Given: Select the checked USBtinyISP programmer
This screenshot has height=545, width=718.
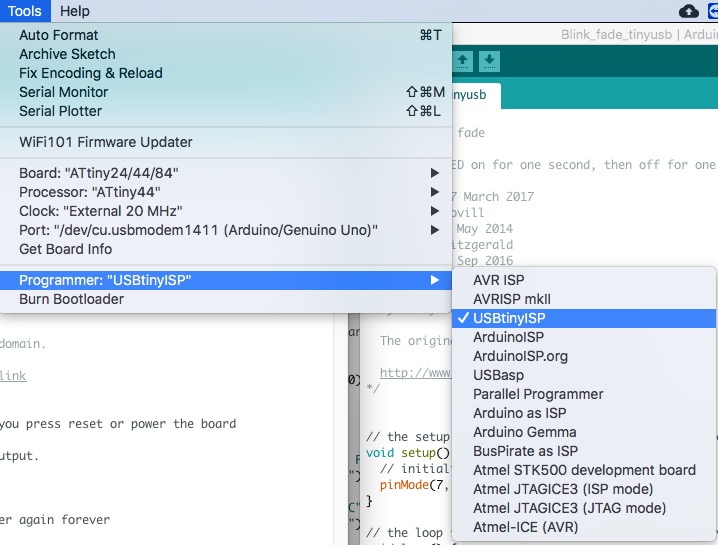Looking at the screenshot, I should click(584, 318).
